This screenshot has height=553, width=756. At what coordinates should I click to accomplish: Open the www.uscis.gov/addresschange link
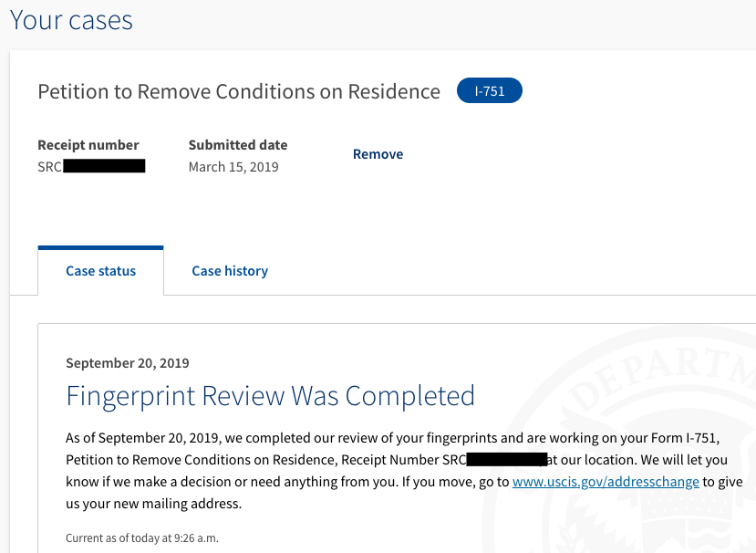pyautogui.click(x=606, y=482)
